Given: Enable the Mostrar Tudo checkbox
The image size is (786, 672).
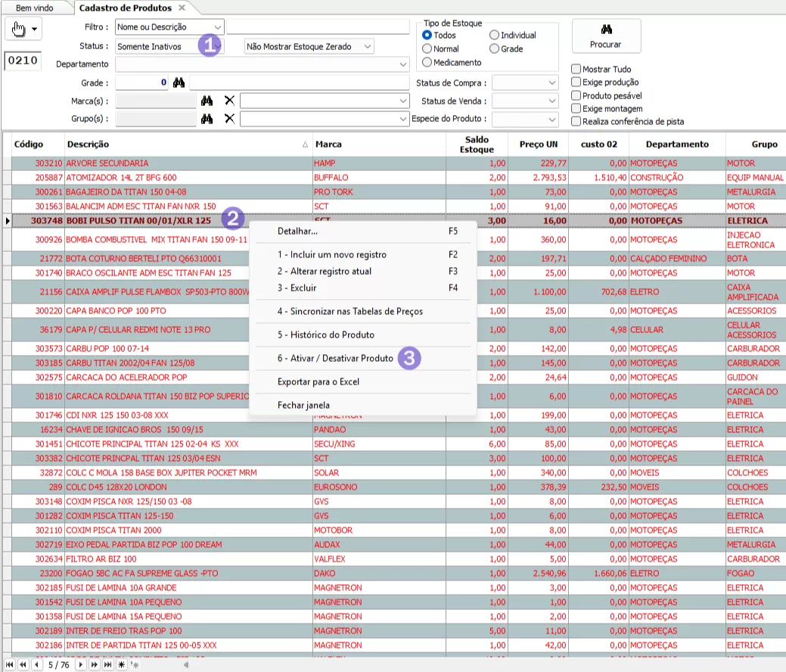Looking at the screenshot, I should click(576, 70).
